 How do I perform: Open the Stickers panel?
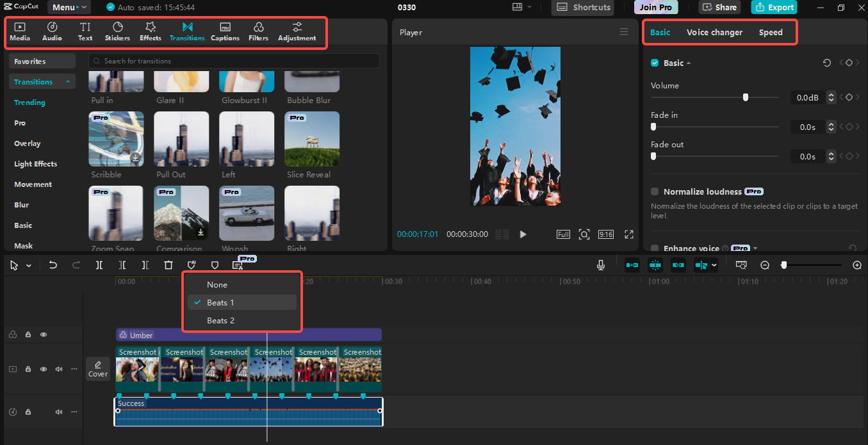click(117, 30)
